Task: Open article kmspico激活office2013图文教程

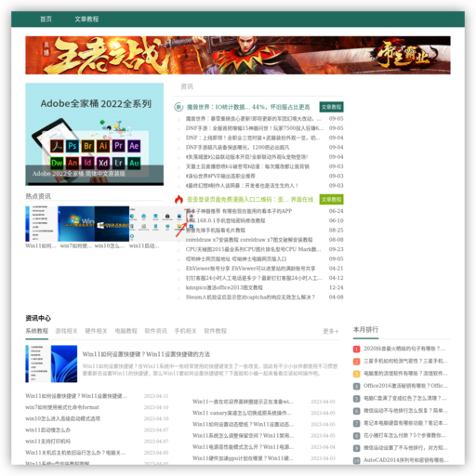Action: click(224, 288)
